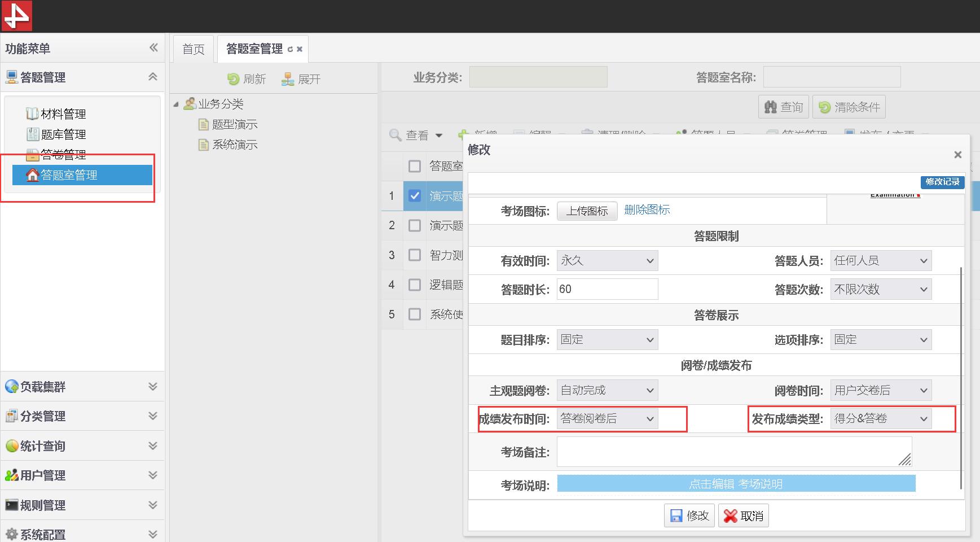Viewport: 980px width, 542px height.
Task: Collapse the 功能菜单 sidebar with double arrow
Action: click(153, 48)
